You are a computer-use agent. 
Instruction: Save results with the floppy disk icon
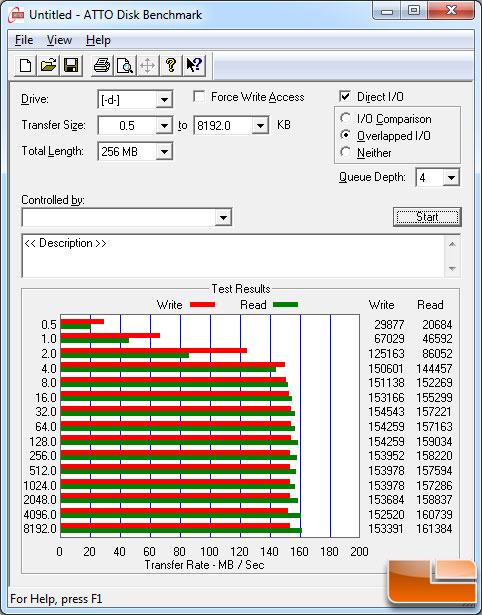click(x=71, y=65)
